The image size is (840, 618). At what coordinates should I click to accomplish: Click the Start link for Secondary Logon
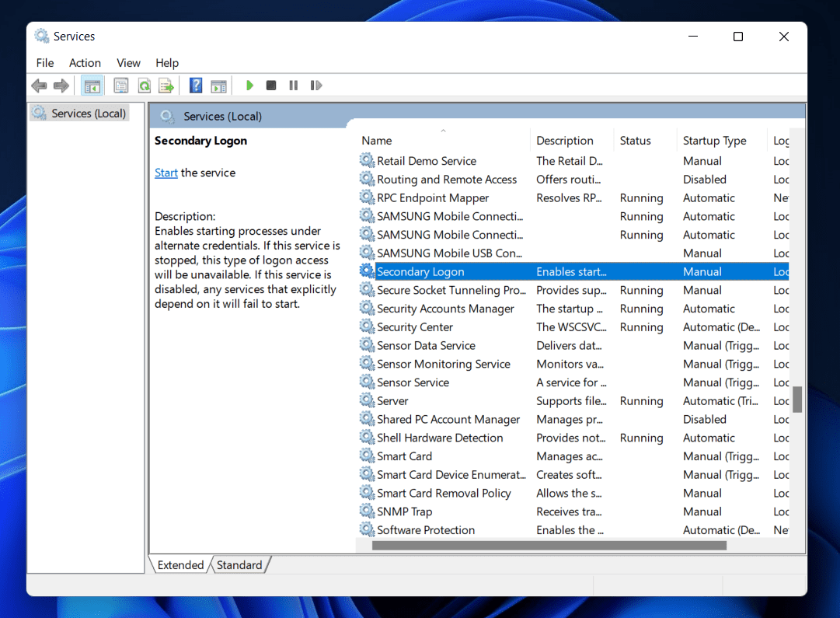click(x=166, y=173)
